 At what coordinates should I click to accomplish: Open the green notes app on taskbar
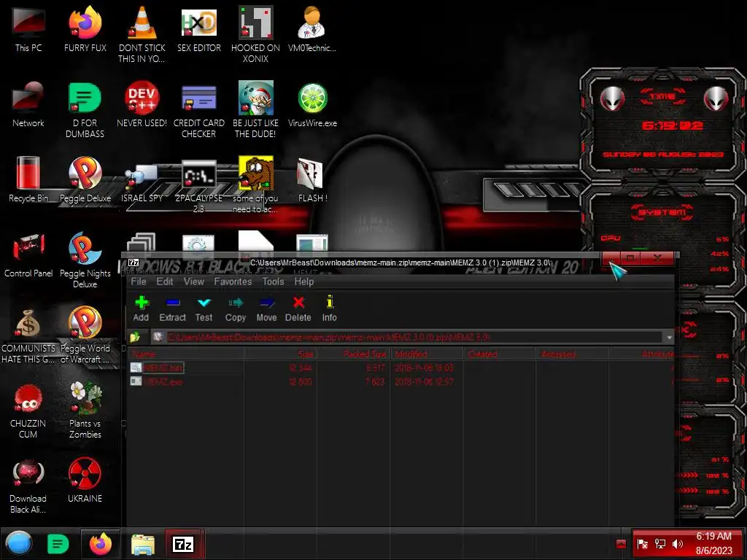tap(58, 544)
